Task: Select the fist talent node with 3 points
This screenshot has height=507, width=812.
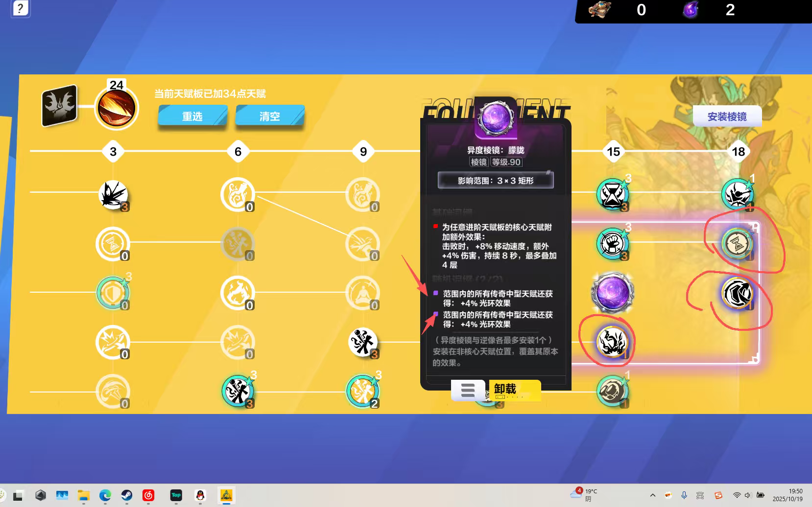Action: [612, 243]
